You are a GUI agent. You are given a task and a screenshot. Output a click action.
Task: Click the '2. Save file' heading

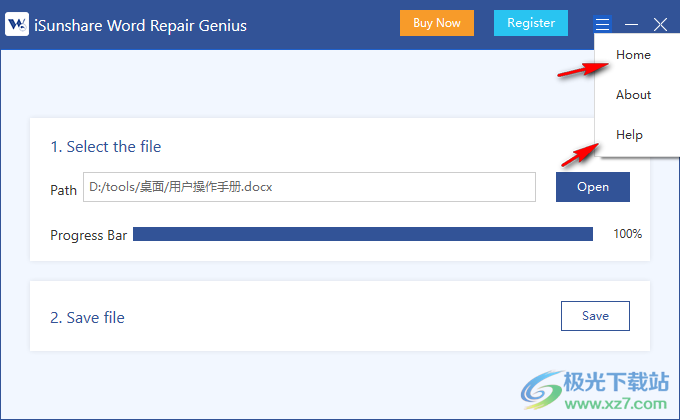point(87,318)
